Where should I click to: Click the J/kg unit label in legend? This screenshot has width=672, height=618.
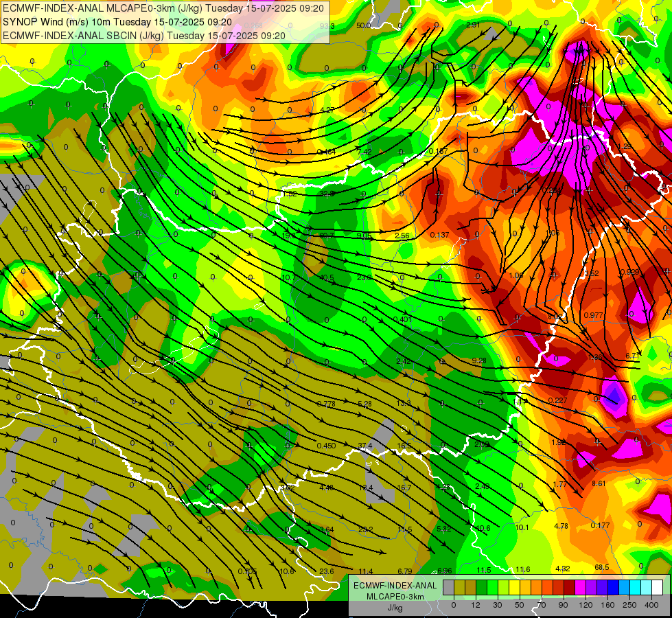(395, 608)
